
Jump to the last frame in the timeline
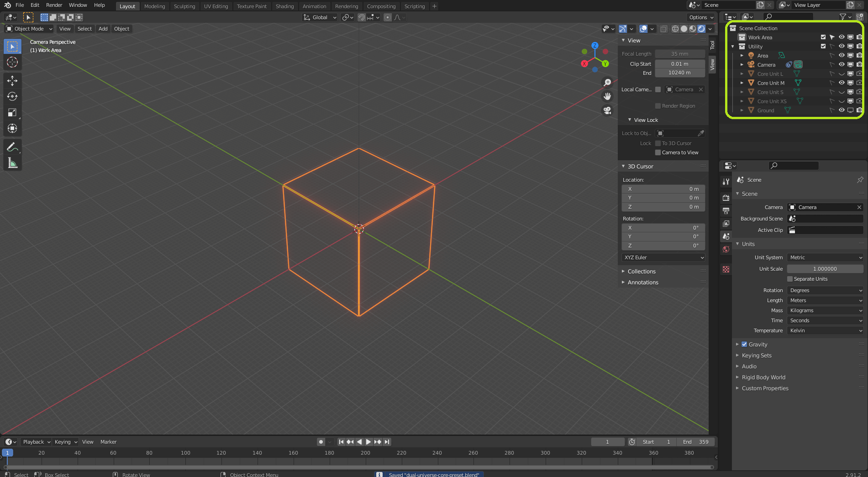click(387, 442)
